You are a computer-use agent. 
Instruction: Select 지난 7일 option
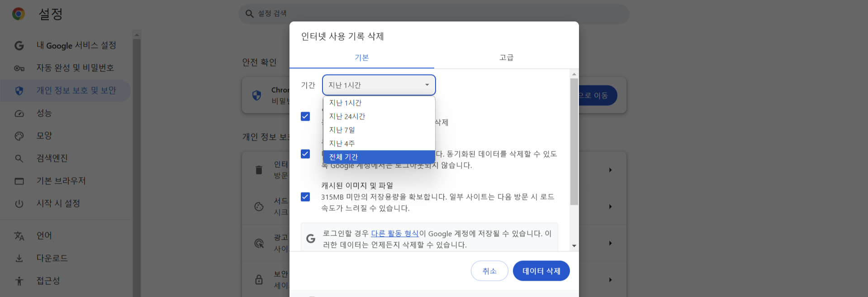(x=379, y=130)
